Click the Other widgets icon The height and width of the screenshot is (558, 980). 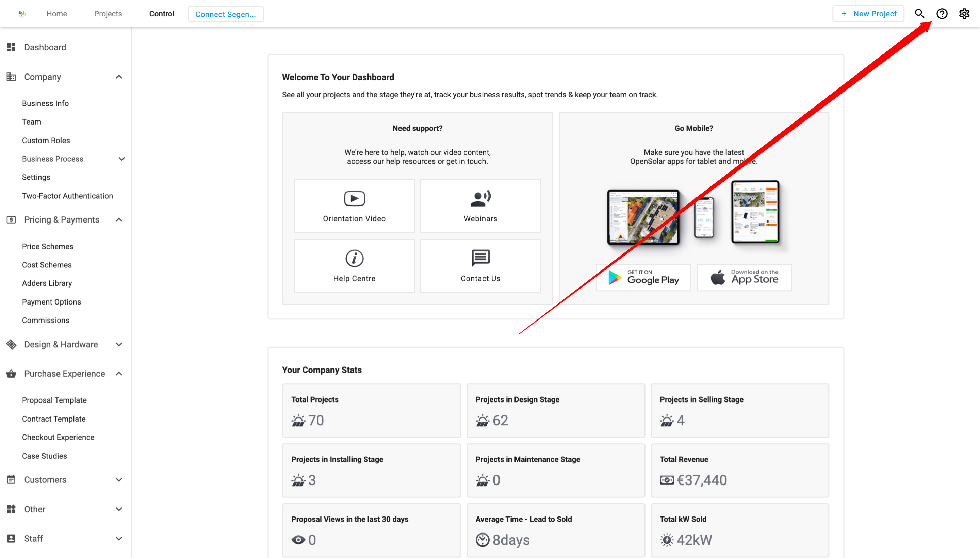[x=11, y=509]
